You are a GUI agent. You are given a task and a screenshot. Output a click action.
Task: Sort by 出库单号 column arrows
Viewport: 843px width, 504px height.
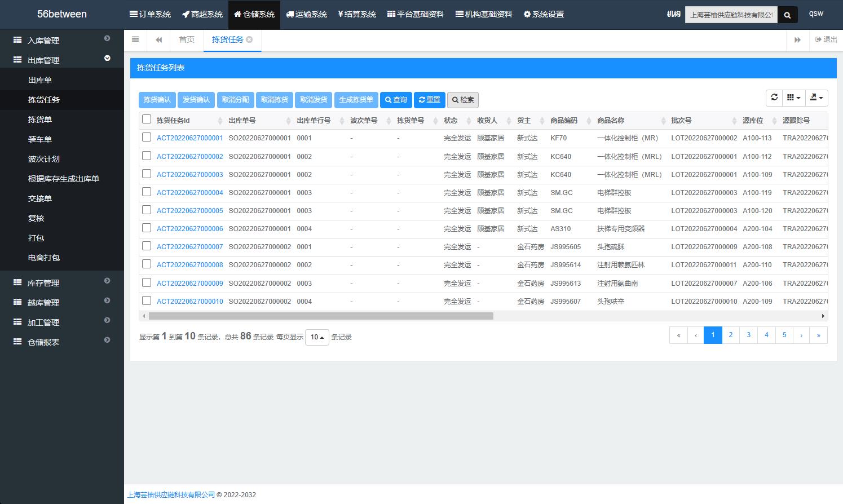[288, 121]
